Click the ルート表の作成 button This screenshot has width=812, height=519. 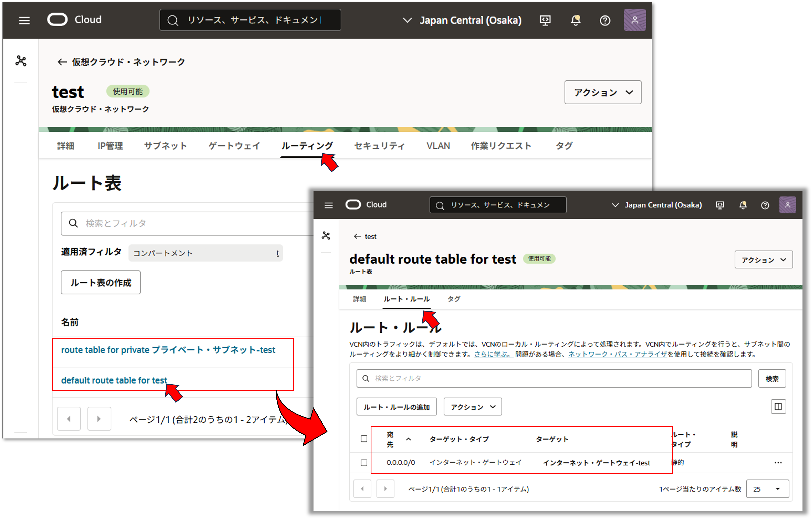point(101,282)
